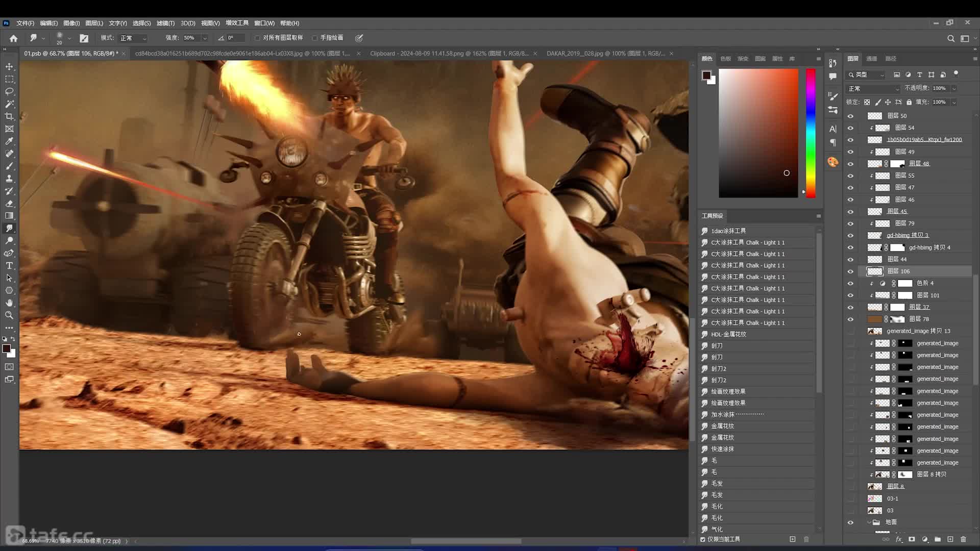Open the search icon at top right
This screenshot has height=551, width=980.
click(950, 38)
